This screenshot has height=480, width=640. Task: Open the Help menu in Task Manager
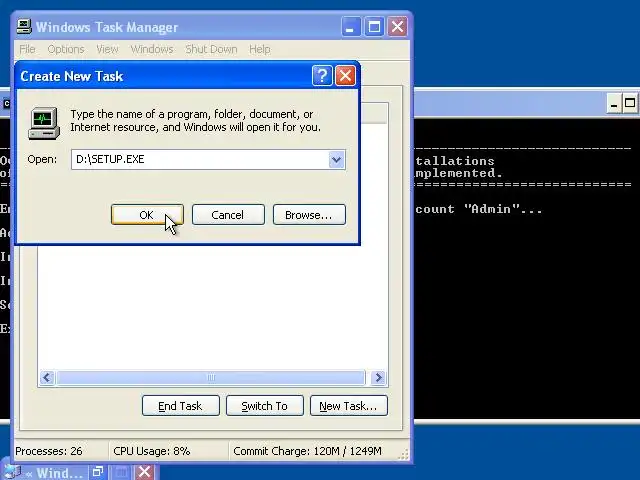(x=260, y=49)
